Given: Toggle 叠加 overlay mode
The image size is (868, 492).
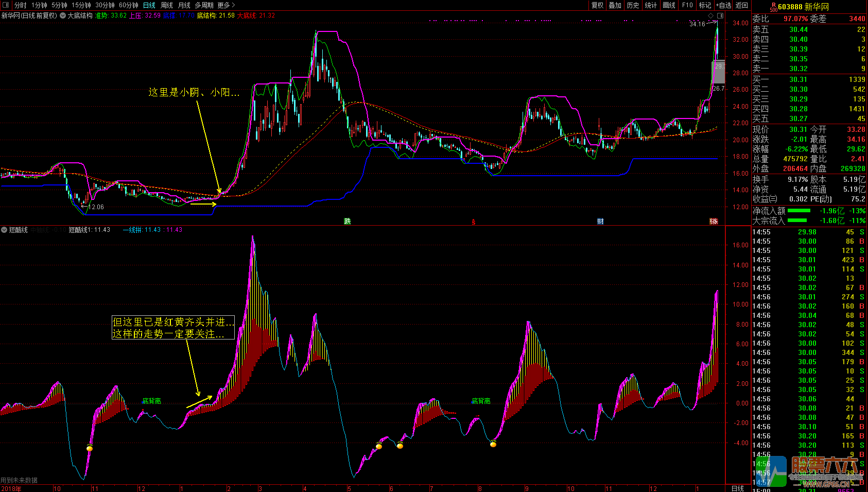Looking at the screenshot, I should coord(615,5).
